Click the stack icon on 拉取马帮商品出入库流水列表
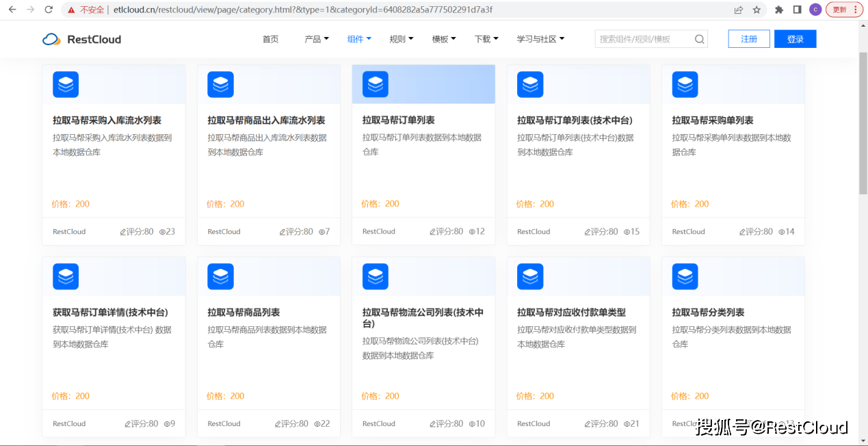The image size is (868, 446). [x=220, y=84]
